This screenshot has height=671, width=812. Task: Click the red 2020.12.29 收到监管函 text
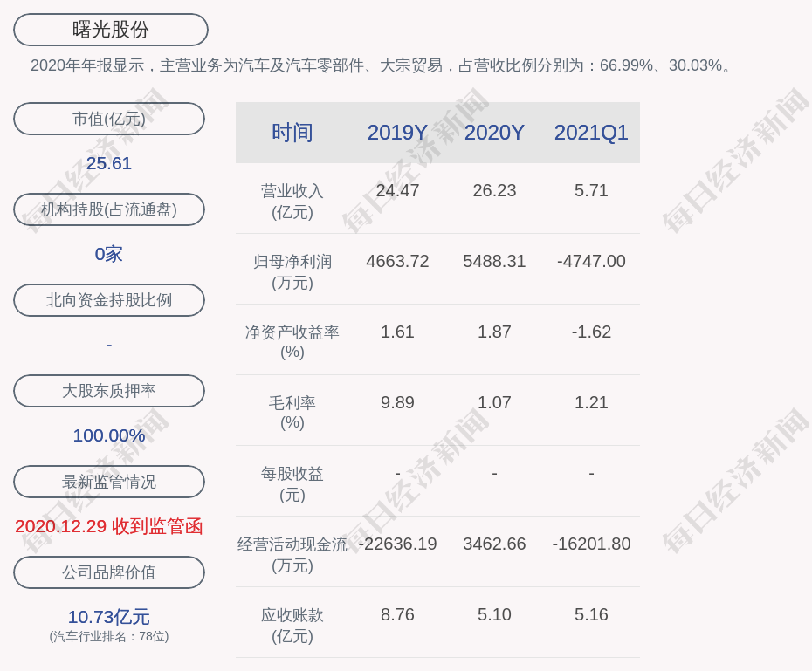(109, 526)
